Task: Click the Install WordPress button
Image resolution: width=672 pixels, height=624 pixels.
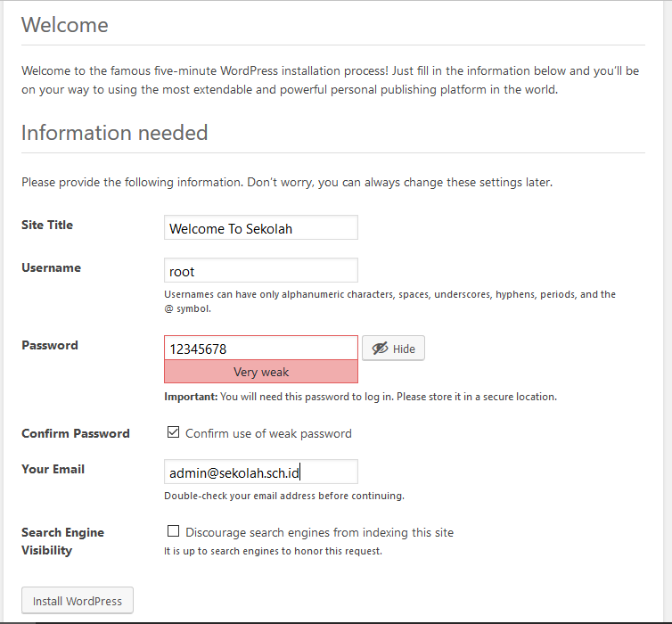Action: [x=78, y=601]
